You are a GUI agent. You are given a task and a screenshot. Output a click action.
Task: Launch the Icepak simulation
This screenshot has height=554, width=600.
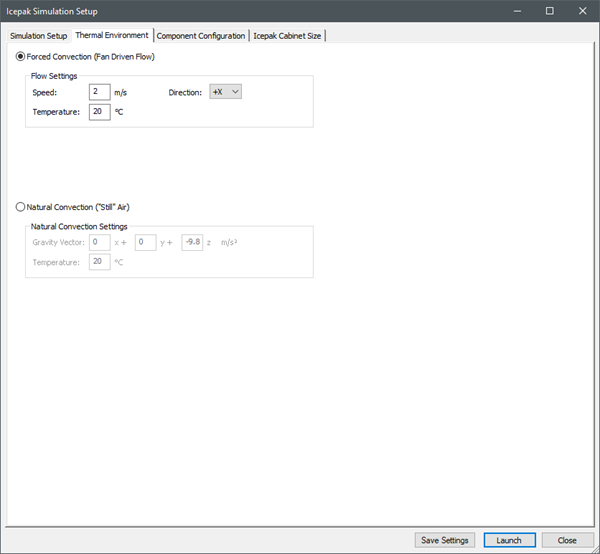[x=509, y=540]
